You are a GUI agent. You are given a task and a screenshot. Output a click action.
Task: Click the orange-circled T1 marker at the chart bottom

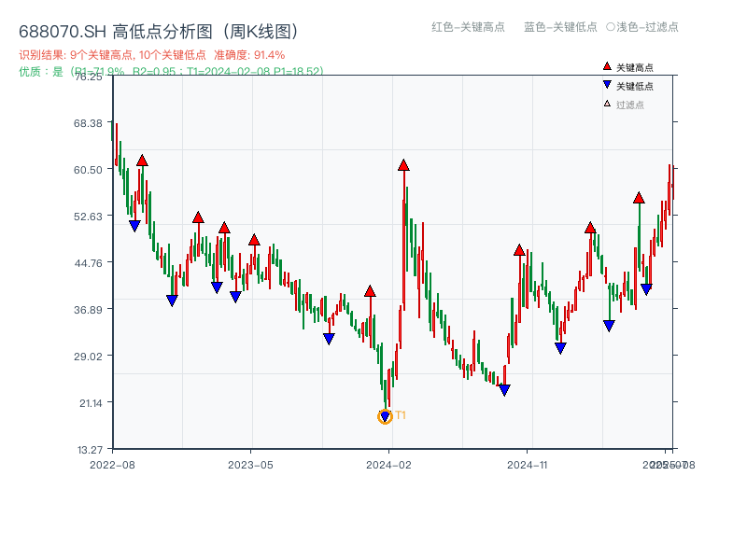click(x=385, y=415)
